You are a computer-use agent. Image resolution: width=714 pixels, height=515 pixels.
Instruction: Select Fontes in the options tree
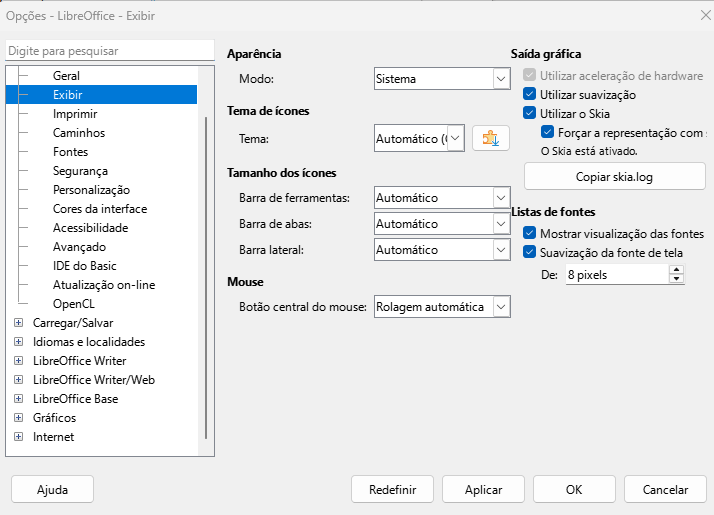click(71, 152)
